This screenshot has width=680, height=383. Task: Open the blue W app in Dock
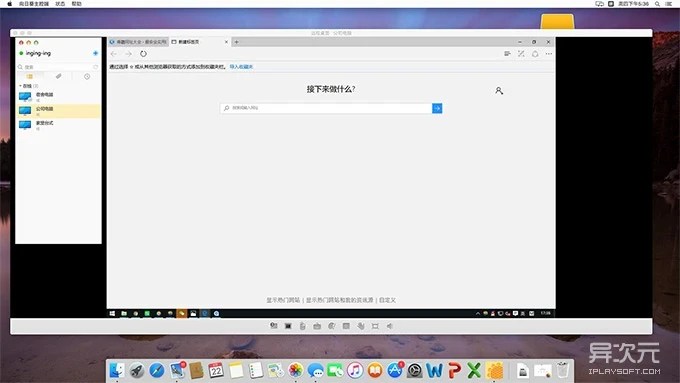[x=435, y=370]
